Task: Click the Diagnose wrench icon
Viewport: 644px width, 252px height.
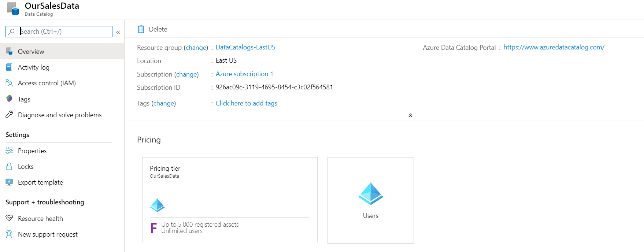Action: click(9, 115)
